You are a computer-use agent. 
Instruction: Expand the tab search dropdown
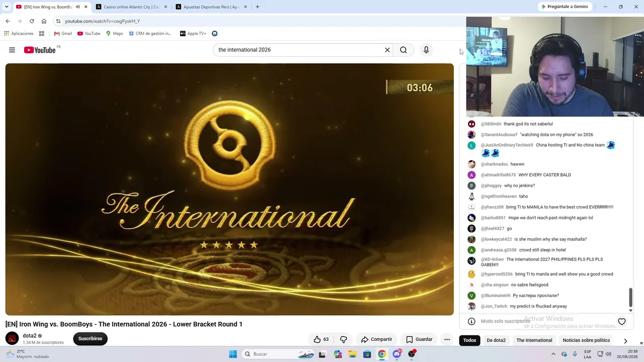click(x=7, y=7)
